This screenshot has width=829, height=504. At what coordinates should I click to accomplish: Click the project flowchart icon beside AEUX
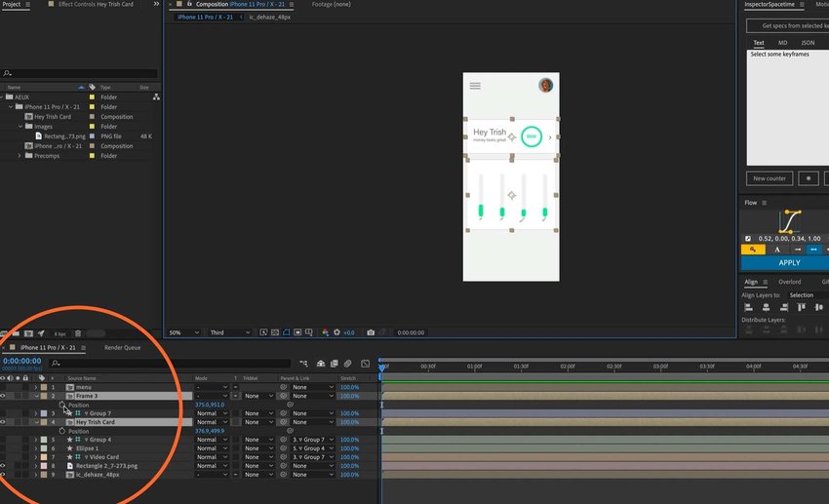tap(156, 97)
